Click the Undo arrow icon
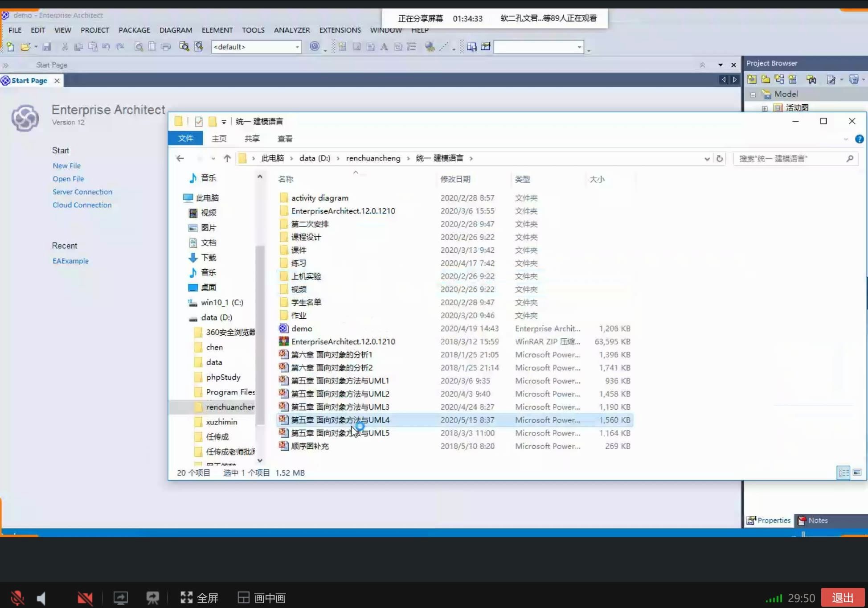This screenshot has width=868, height=608. [x=106, y=47]
